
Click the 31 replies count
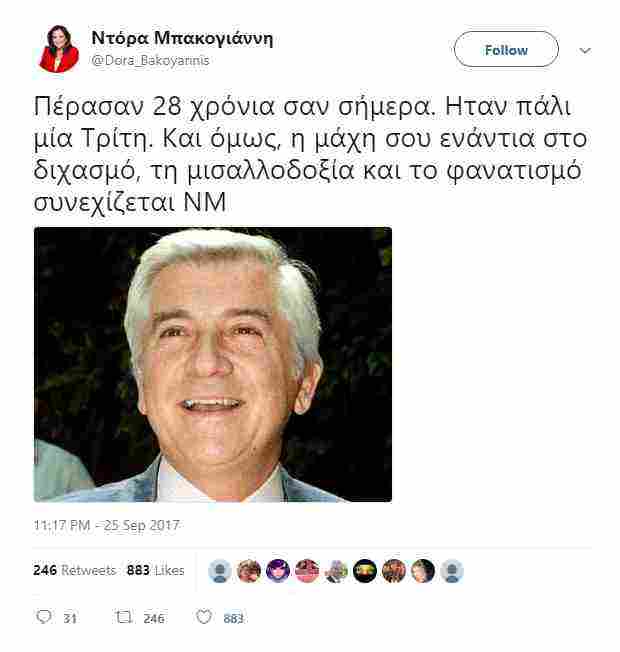tap(70, 619)
